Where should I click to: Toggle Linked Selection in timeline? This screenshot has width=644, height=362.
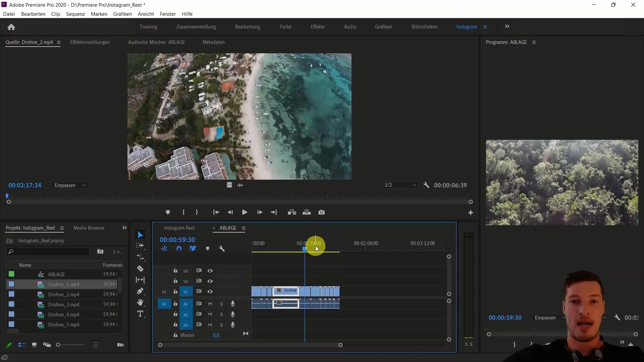pos(193,249)
